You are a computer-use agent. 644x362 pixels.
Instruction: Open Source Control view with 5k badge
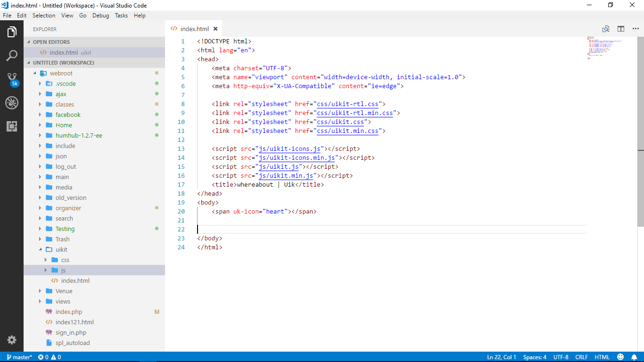pyautogui.click(x=12, y=79)
